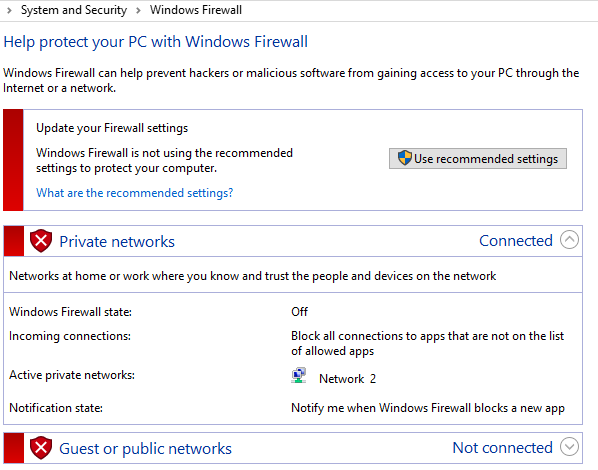Click the Network 2 label
Image resolution: width=598 pixels, height=470 pixels.
[x=347, y=379]
